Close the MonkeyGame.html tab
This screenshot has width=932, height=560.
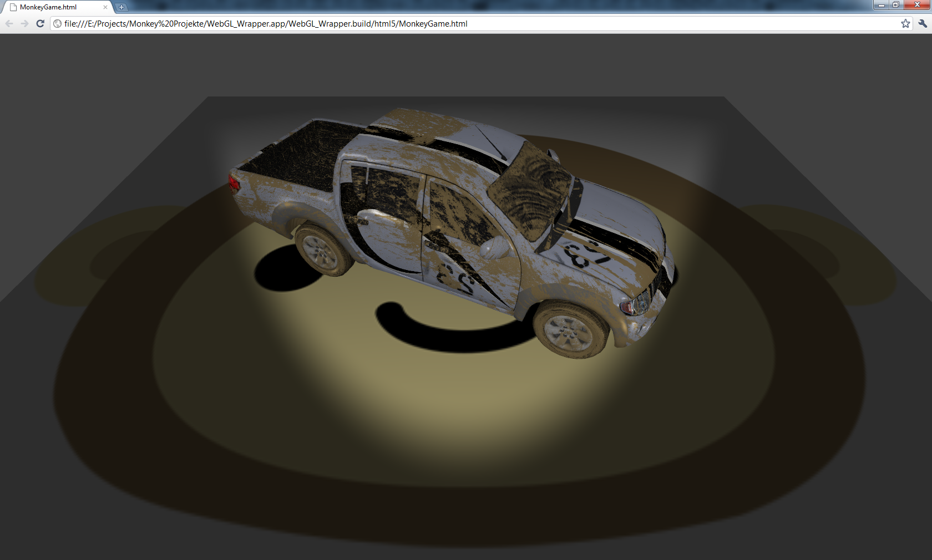pyautogui.click(x=105, y=7)
